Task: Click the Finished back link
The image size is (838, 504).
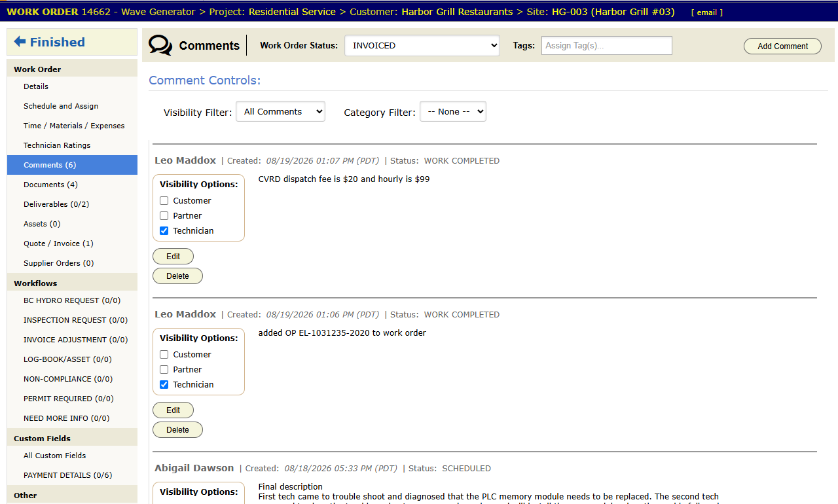Action: coord(72,42)
